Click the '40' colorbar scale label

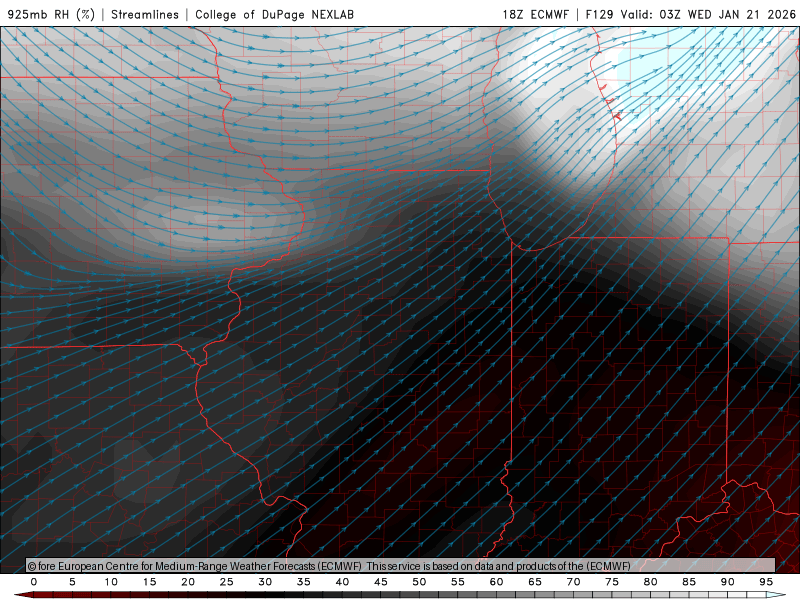click(342, 582)
